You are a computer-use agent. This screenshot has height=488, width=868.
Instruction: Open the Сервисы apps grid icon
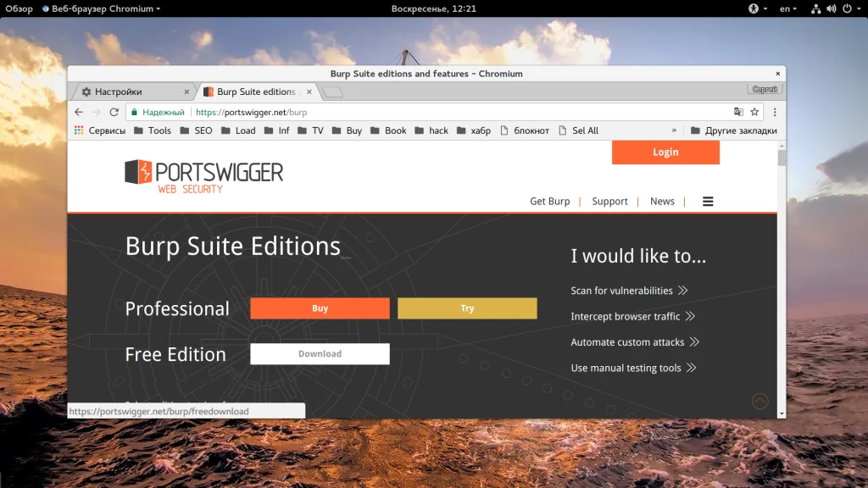click(x=79, y=130)
